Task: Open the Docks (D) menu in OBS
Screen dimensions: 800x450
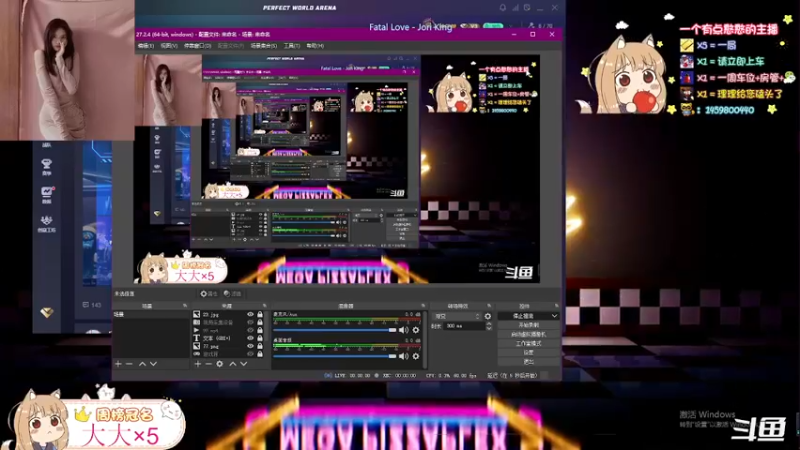Action: (197, 46)
